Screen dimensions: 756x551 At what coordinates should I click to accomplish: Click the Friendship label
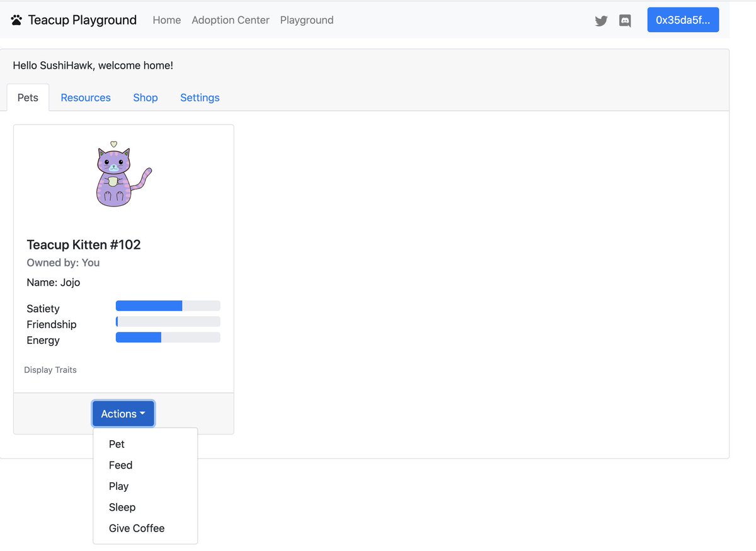[x=52, y=324]
